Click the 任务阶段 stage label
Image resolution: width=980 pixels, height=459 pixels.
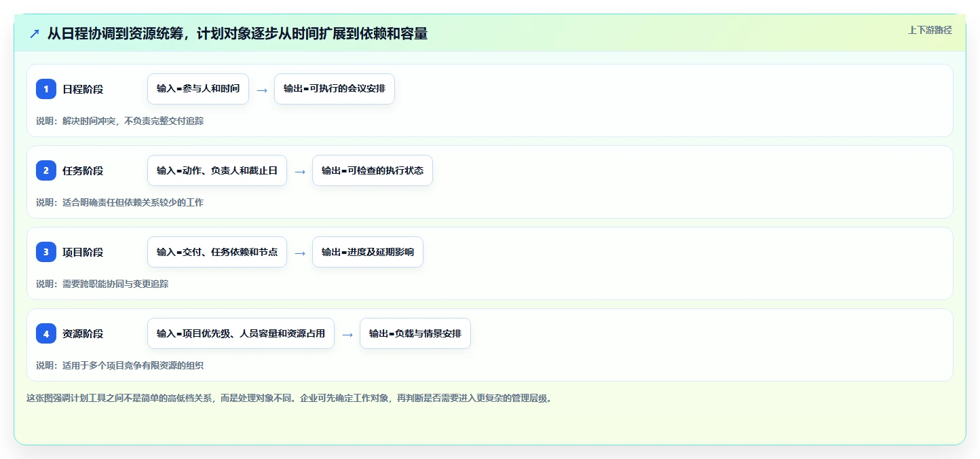83,170
